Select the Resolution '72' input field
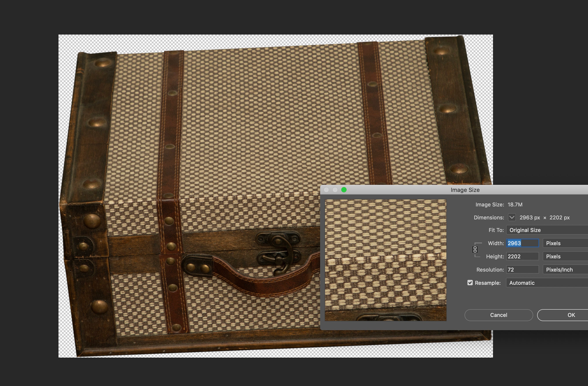The height and width of the screenshot is (386, 588). click(522, 270)
